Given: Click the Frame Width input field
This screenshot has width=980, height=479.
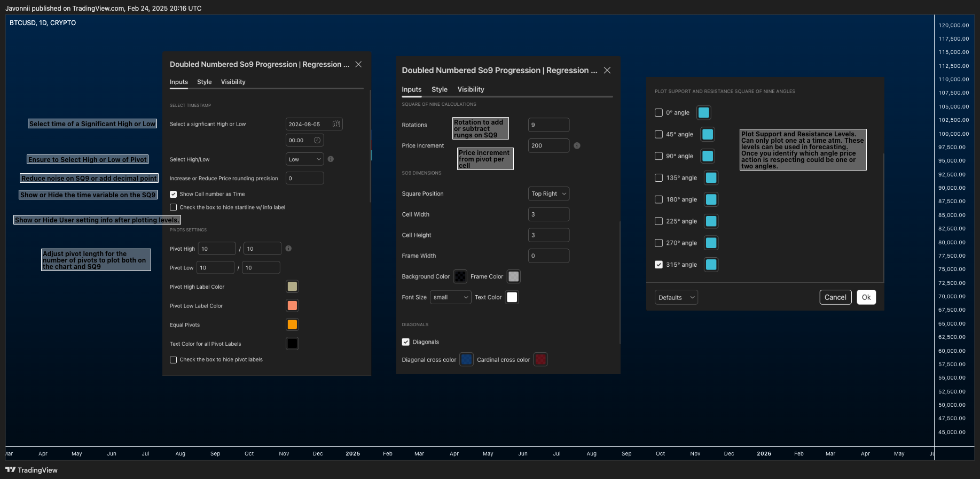Looking at the screenshot, I should pos(548,256).
